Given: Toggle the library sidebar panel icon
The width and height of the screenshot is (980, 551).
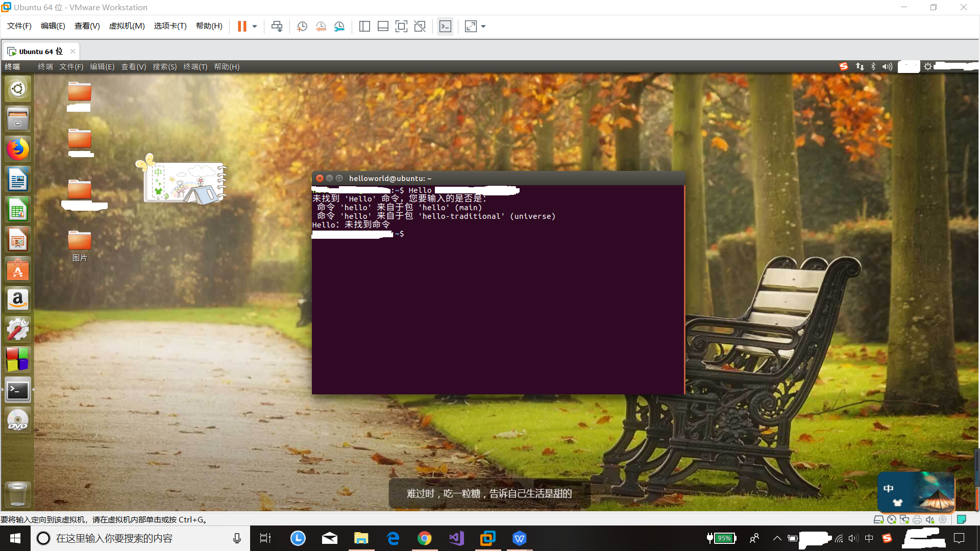Looking at the screenshot, I should coord(364,27).
